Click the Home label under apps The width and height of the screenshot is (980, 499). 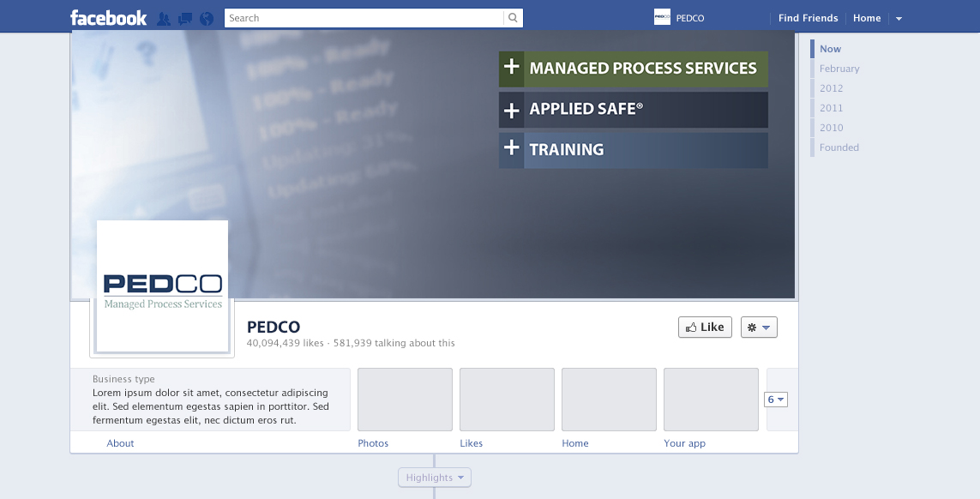tap(575, 443)
